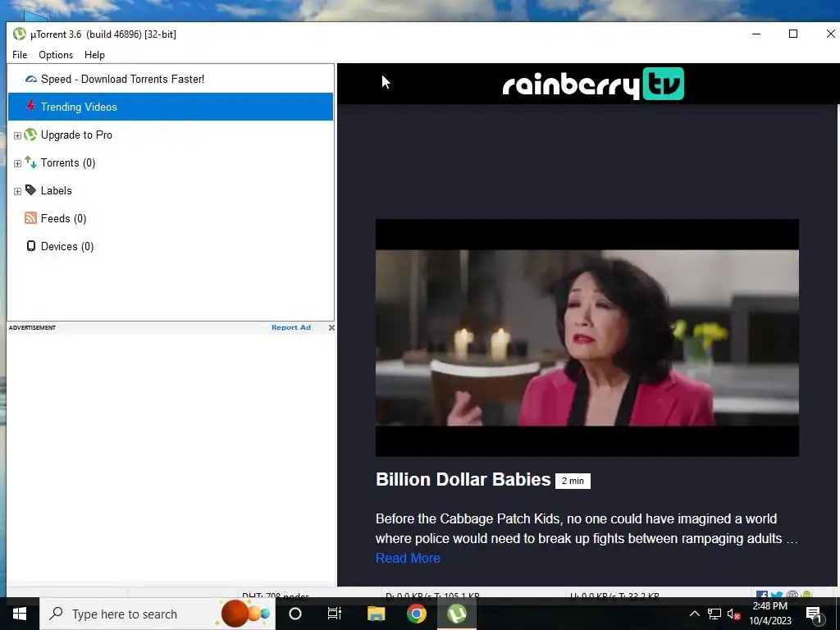Viewport: 840px width, 630px height.
Task: Minimize the µTorrent window
Action: click(x=756, y=34)
